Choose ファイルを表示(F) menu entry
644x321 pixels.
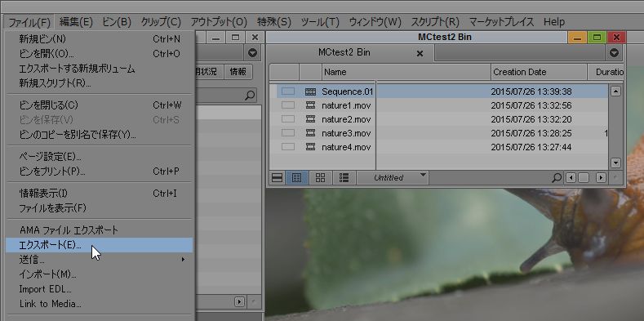(100, 208)
